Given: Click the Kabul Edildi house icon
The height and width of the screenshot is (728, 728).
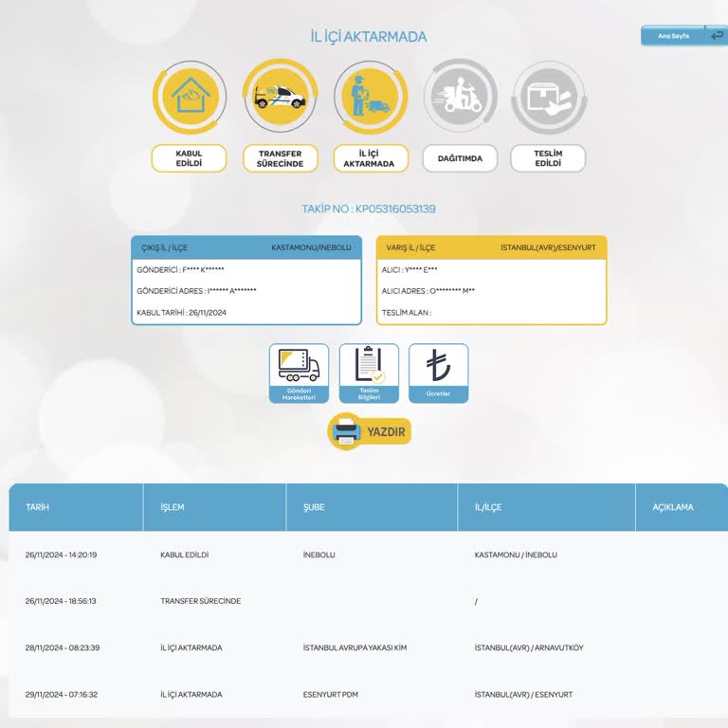Looking at the screenshot, I should [x=190, y=97].
